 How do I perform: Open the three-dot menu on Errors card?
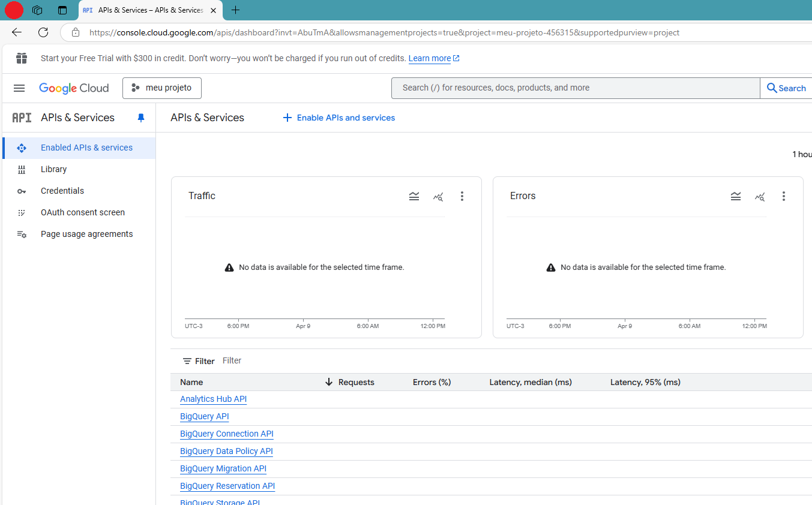point(784,196)
